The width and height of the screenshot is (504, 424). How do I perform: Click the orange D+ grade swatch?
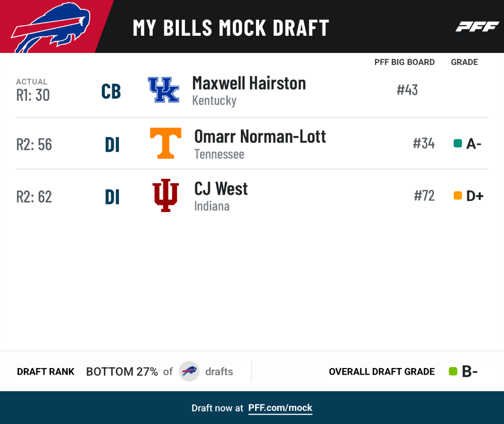458,195
